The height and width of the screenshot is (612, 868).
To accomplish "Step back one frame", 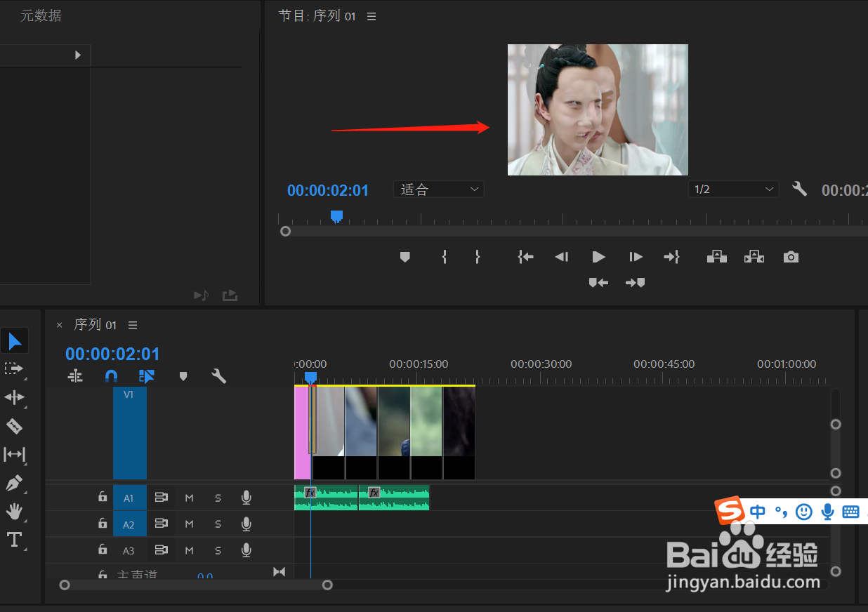I will [561, 257].
